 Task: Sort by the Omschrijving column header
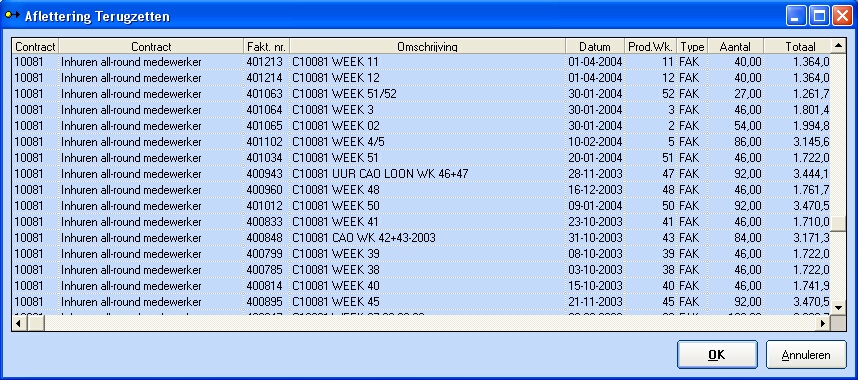pyautogui.click(x=427, y=47)
